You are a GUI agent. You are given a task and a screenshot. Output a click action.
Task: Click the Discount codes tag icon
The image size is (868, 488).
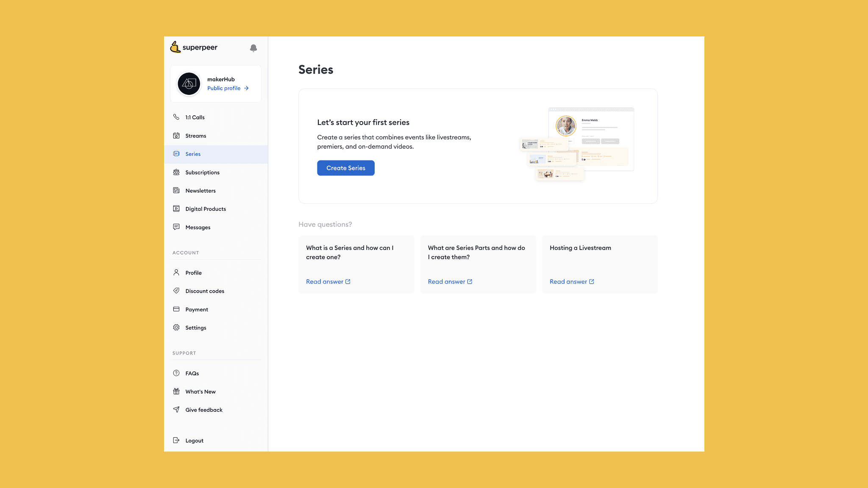[176, 291]
